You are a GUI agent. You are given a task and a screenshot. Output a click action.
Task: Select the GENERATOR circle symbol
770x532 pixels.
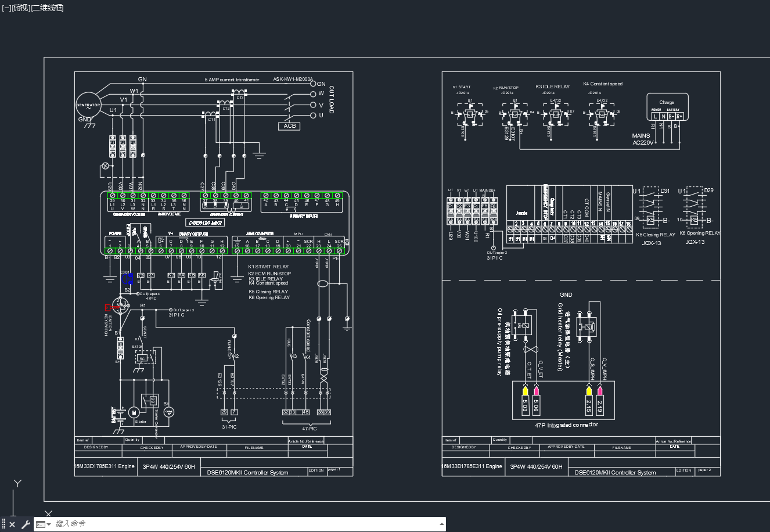tap(88, 106)
